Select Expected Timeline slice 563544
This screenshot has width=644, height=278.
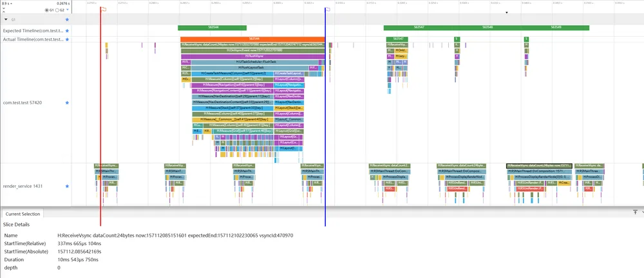click(x=212, y=28)
